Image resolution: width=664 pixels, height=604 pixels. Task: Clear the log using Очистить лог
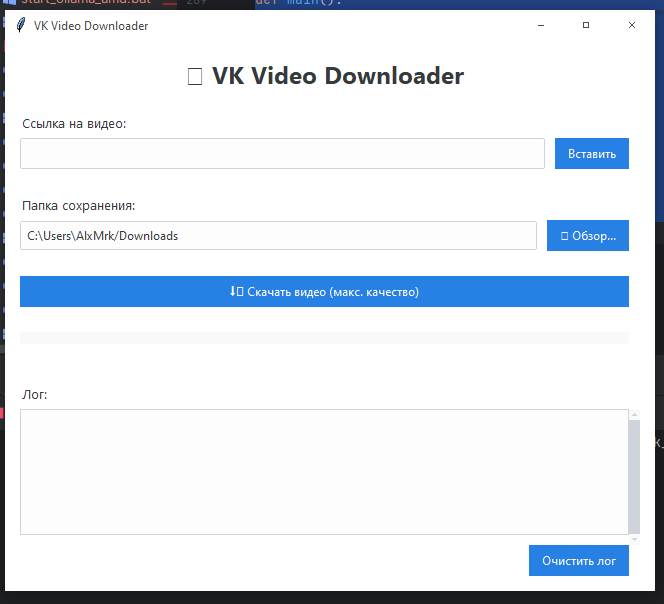(x=578, y=561)
